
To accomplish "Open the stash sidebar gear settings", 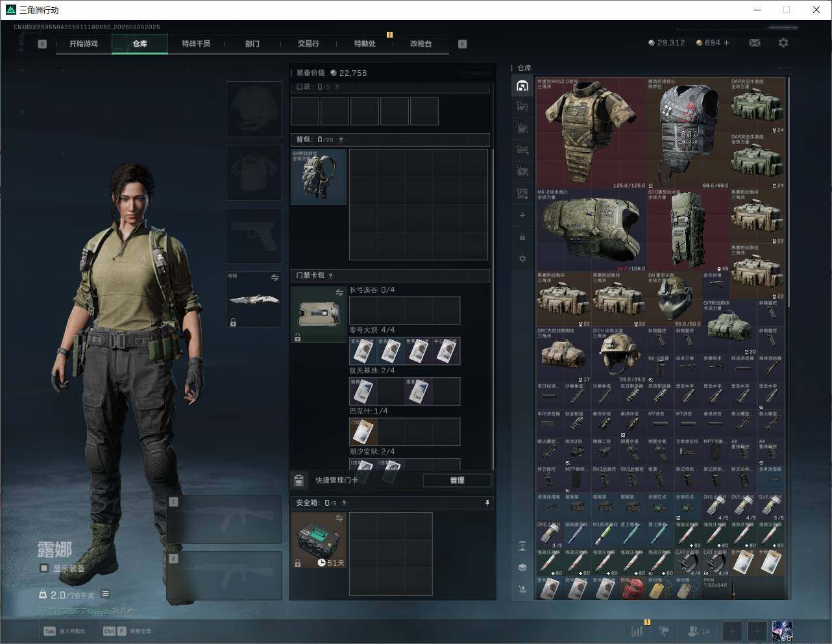I will click(x=522, y=259).
